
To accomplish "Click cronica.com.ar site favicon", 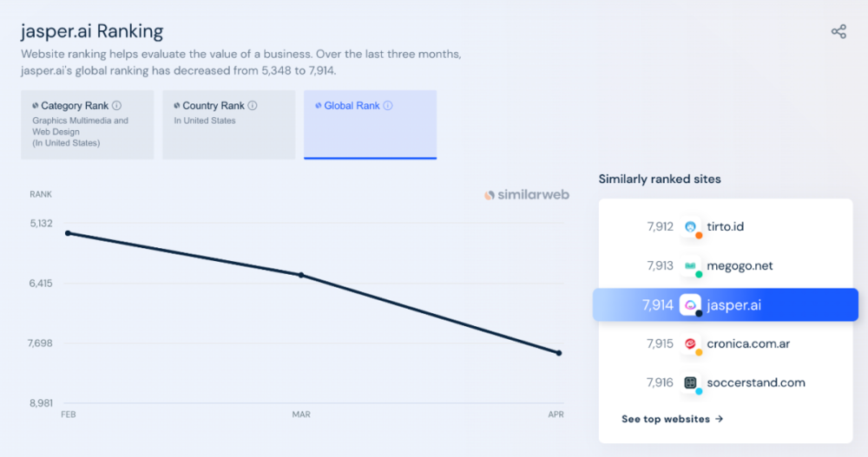I will click(691, 344).
